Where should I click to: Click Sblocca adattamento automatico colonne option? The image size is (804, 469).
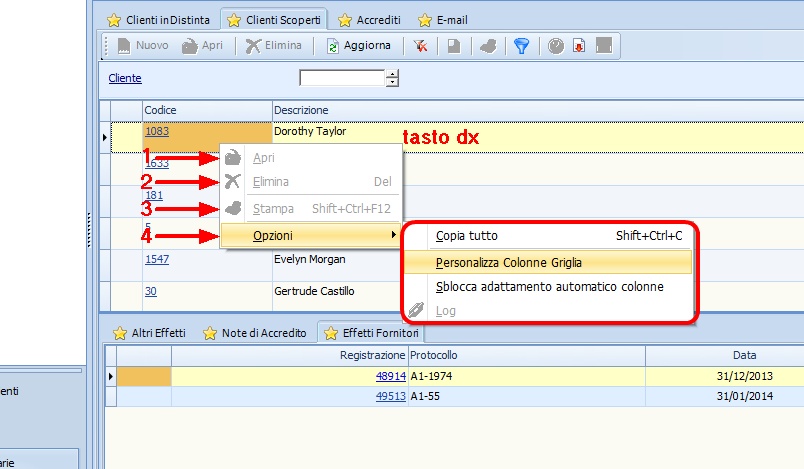tap(549, 287)
